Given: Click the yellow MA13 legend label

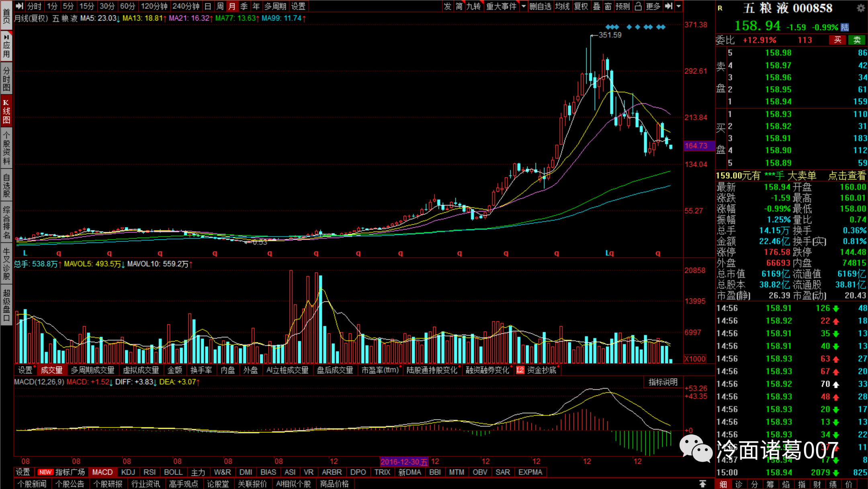Looking at the screenshot, I should pos(144,18).
